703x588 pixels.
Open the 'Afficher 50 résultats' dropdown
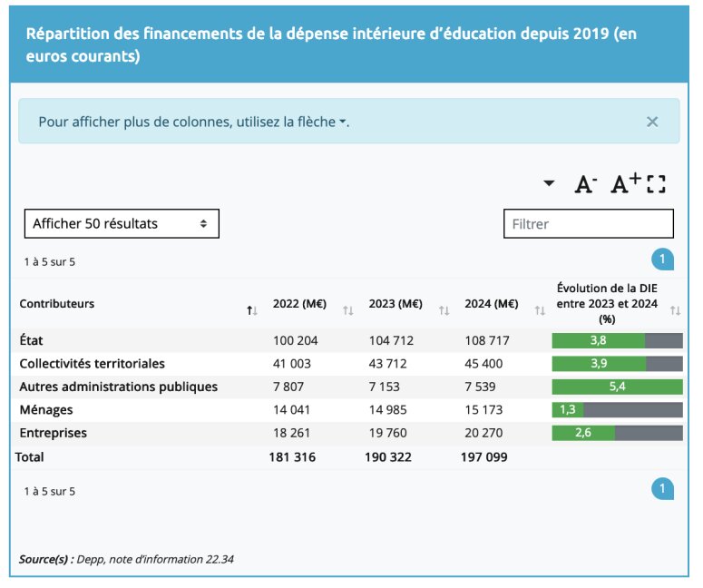pos(122,223)
